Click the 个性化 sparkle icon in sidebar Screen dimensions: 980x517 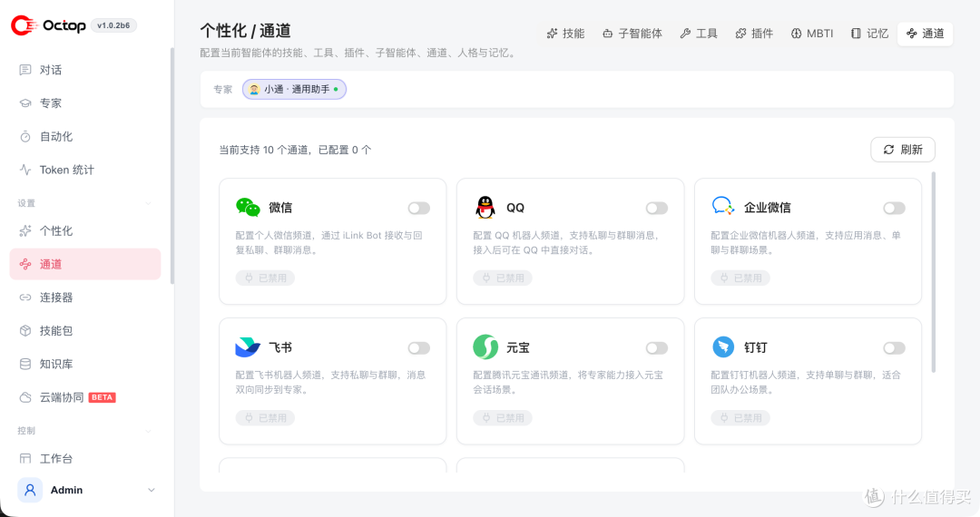tap(25, 231)
